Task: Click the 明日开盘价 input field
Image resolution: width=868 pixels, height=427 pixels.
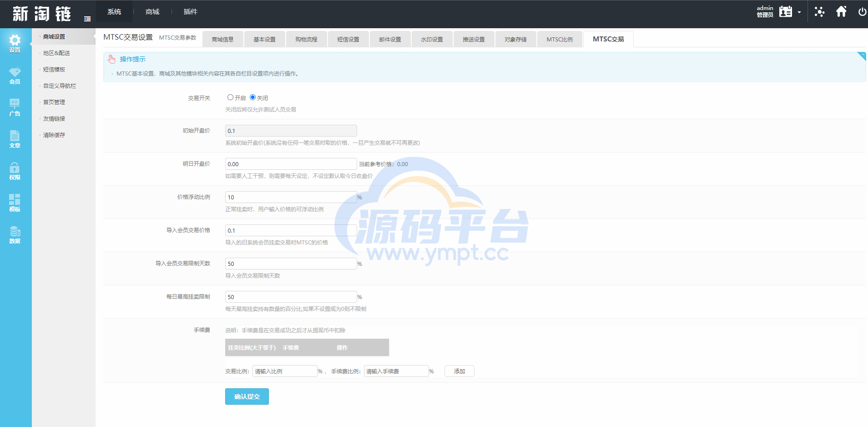Action: pyautogui.click(x=291, y=164)
